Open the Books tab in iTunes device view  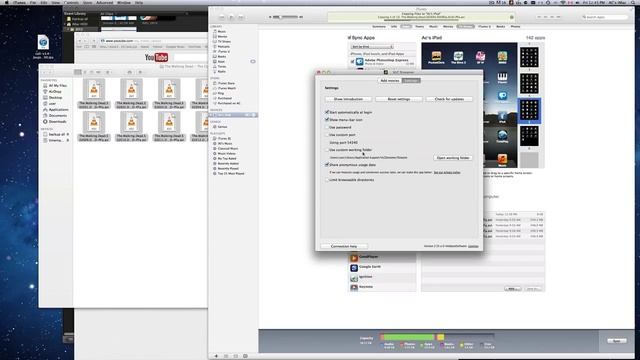pos(501,27)
